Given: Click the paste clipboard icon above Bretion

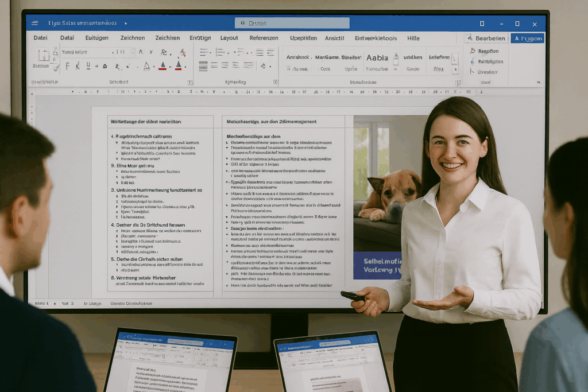Looking at the screenshot, I should (44, 55).
